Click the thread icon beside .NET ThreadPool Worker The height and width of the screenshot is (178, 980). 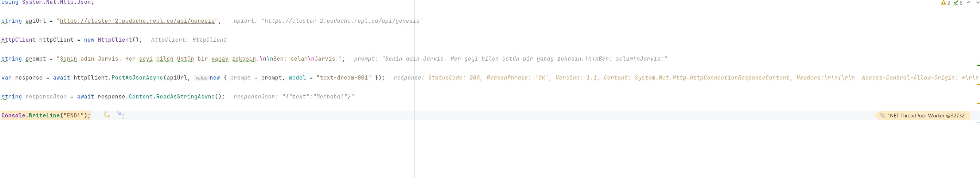click(882, 116)
